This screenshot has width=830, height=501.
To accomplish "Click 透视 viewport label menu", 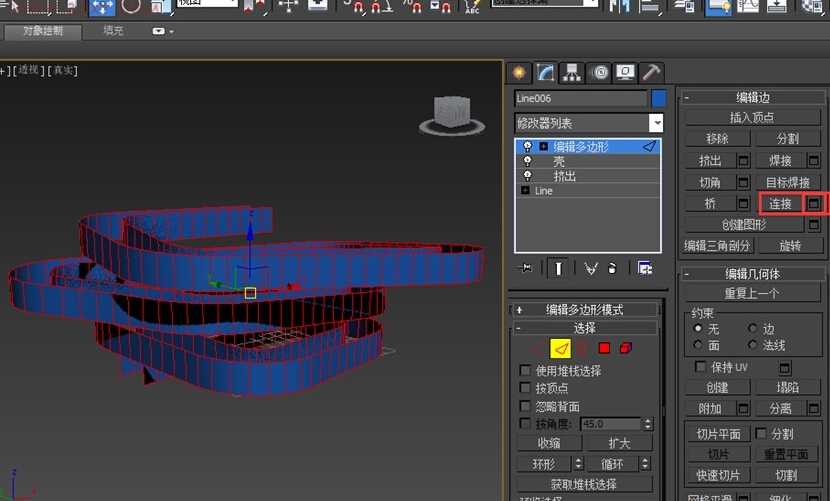I will click(29, 70).
